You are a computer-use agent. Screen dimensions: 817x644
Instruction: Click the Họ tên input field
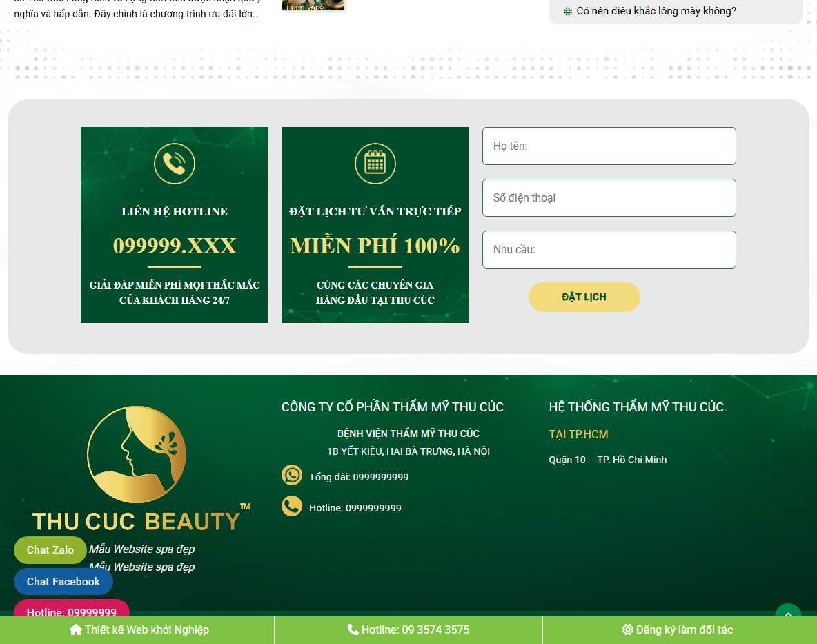pyautogui.click(x=609, y=146)
